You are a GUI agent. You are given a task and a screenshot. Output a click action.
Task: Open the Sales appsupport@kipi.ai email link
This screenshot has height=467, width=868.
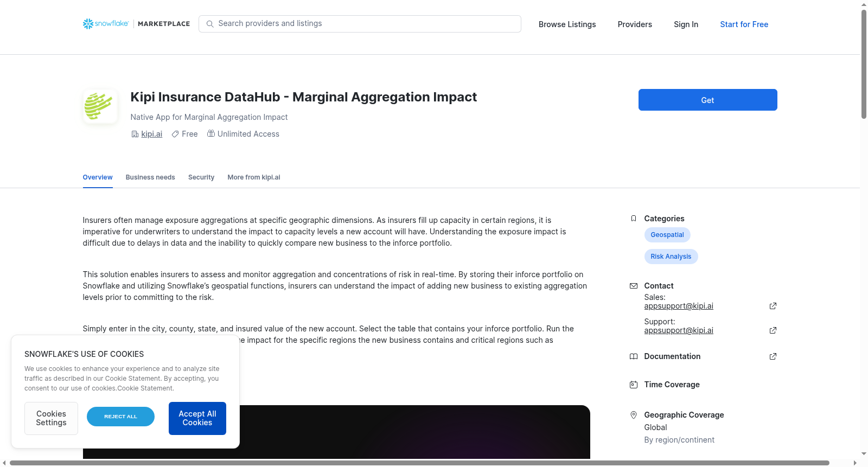click(x=679, y=306)
